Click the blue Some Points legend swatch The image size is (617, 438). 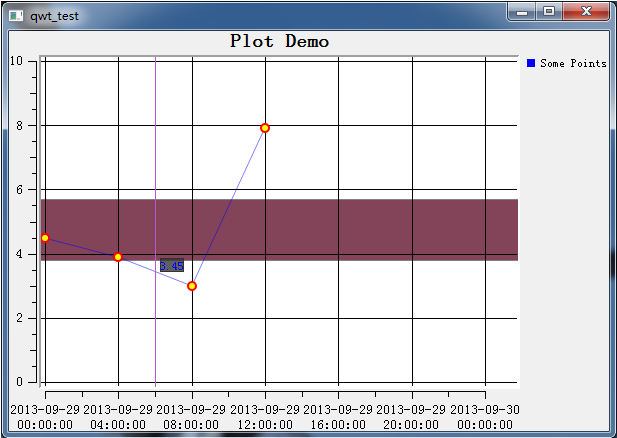(531, 63)
